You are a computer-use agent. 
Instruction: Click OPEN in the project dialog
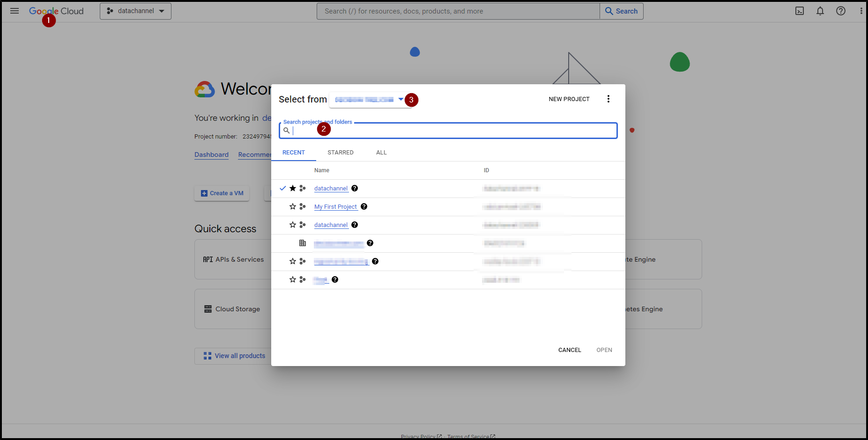[604, 350]
